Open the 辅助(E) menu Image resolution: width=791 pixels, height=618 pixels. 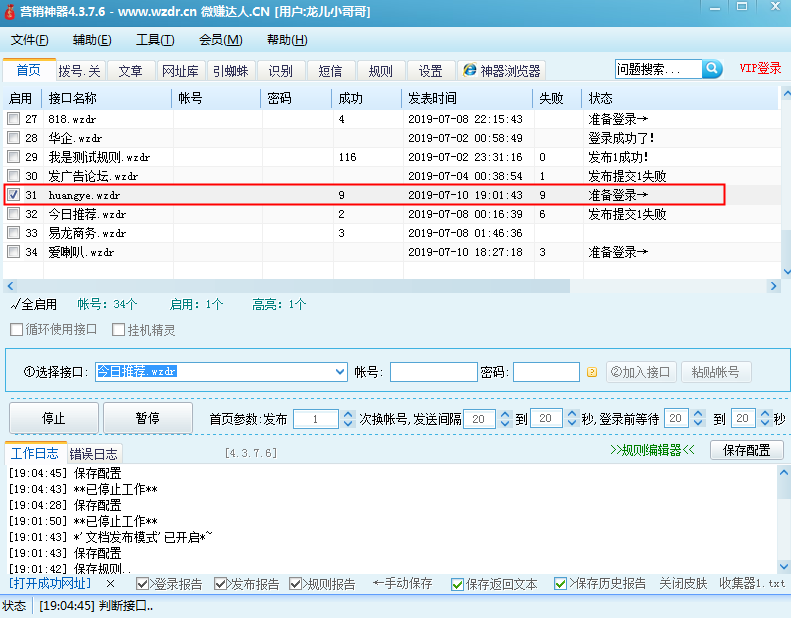pos(92,40)
